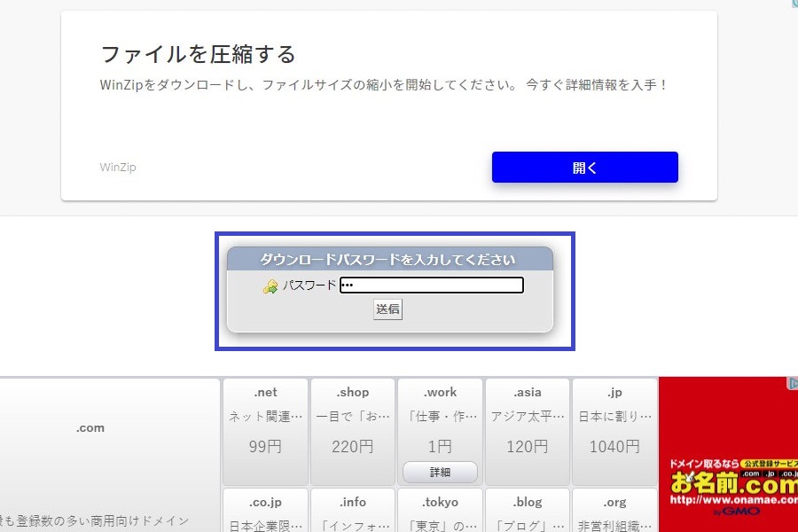798x532 pixels.
Task: Click the WinZip ad description text
Action: (383, 85)
